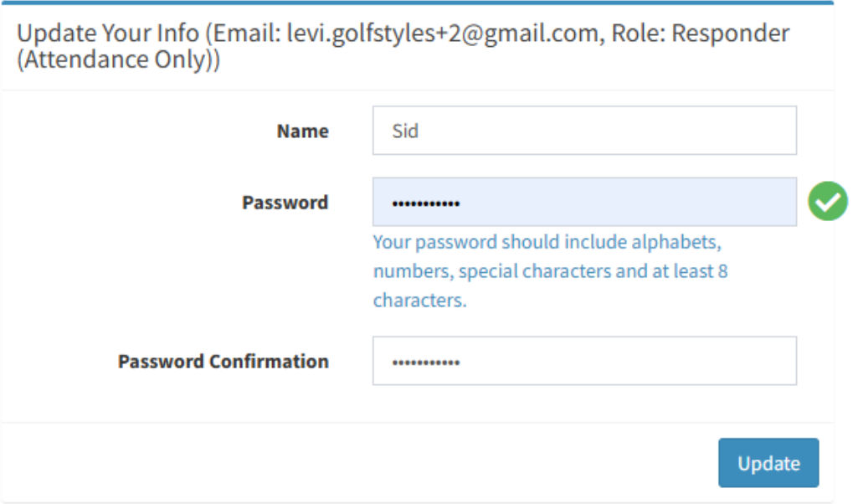This screenshot has width=858, height=504.
Task: Focus the Name input field
Action: click(584, 131)
